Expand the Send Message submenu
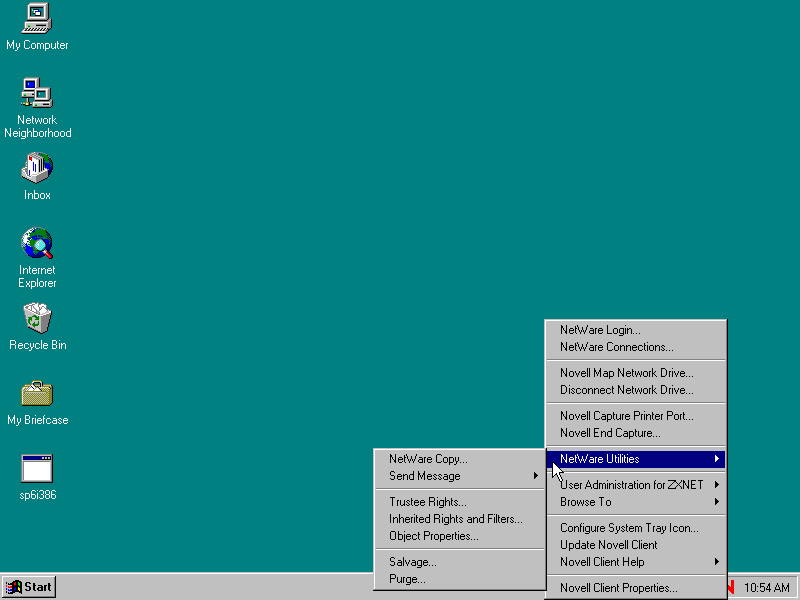This screenshot has height=600, width=800. point(460,476)
